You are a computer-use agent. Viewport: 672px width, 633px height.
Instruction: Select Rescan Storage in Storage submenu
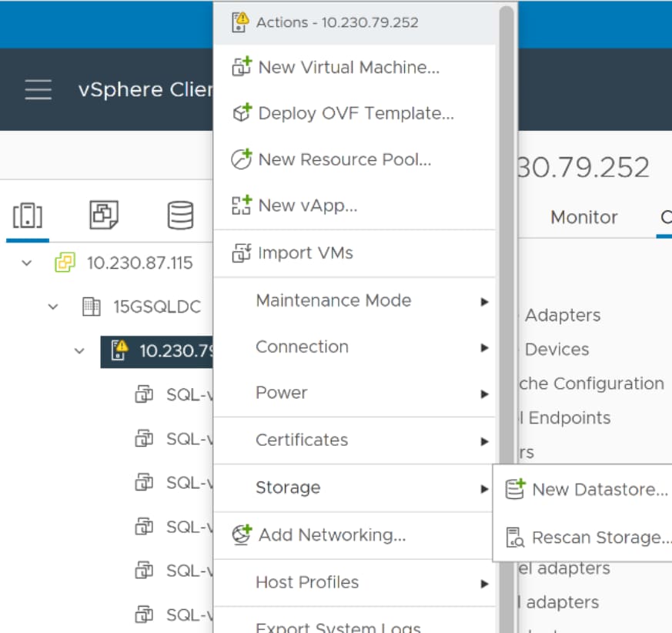pos(583,537)
